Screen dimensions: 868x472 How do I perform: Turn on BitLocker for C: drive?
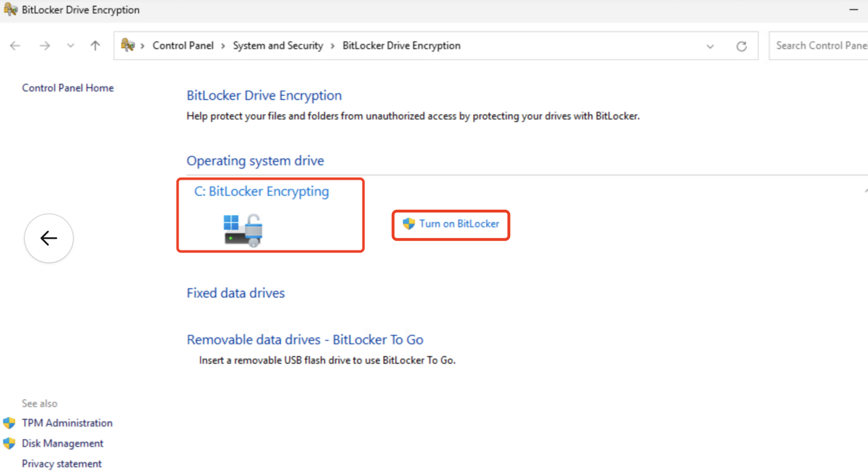tap(458, 224)
